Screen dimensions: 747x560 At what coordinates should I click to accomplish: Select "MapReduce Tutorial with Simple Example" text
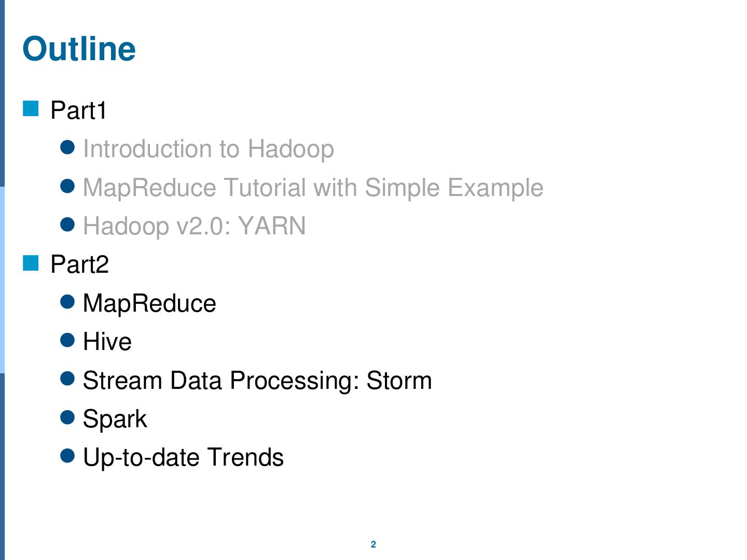pos(313,188)
